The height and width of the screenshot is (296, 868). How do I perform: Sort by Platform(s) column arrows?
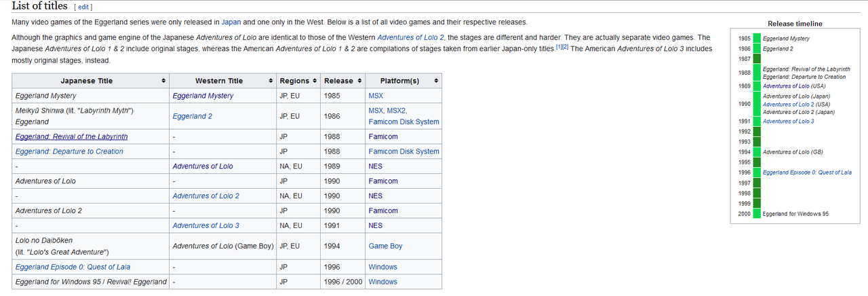[436, 81]
